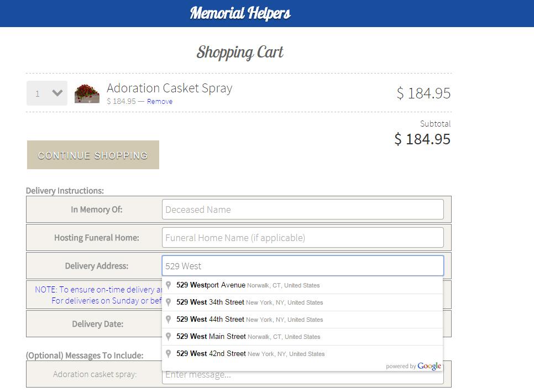
Task: Click the Delivery Date label
Action: 98,324
